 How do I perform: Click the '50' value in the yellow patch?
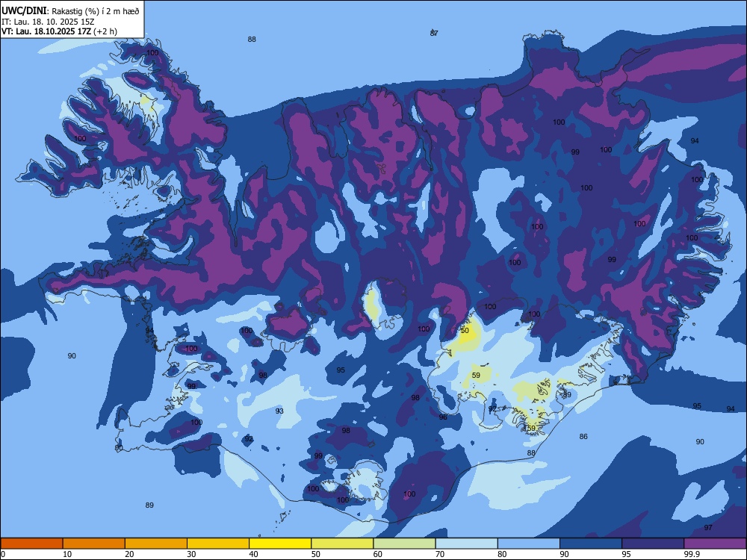[x=465, y=330]
